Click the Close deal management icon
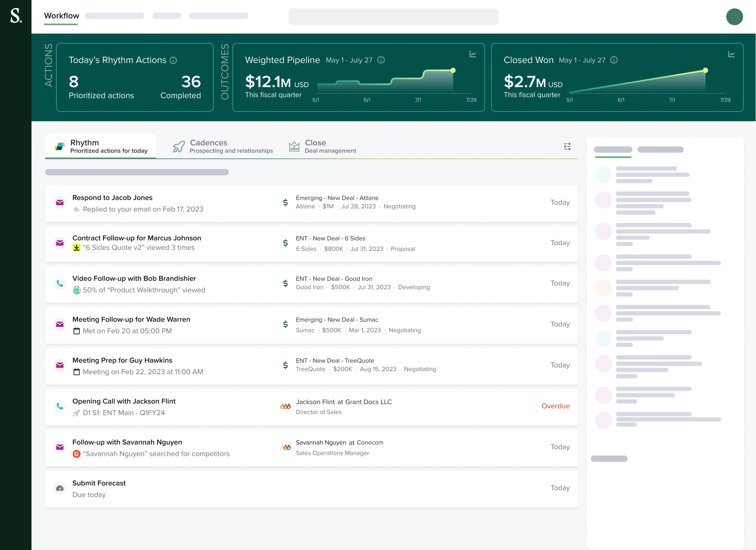Image resolution: width=756 pixels, height=550 pixels. point(294,146)
